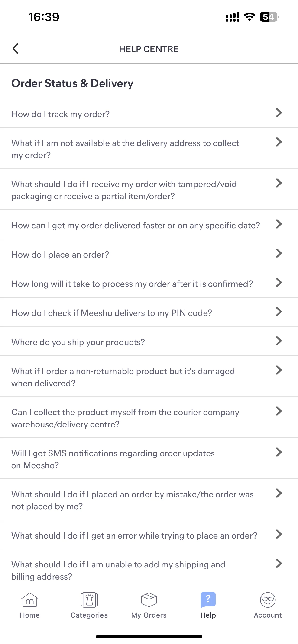Open the non-returnable damaged product question

149,376
